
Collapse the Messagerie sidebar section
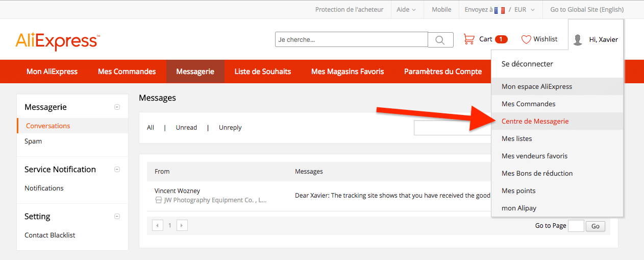point(117,107)
